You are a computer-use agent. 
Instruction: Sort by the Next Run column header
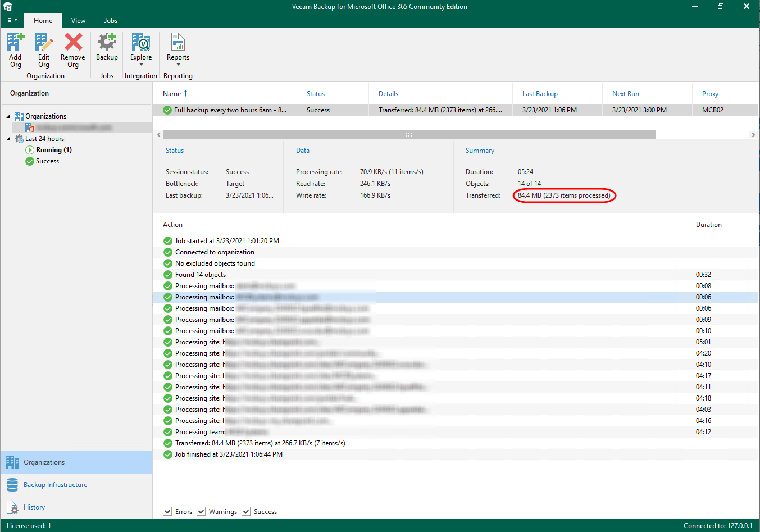pos(647,94)
